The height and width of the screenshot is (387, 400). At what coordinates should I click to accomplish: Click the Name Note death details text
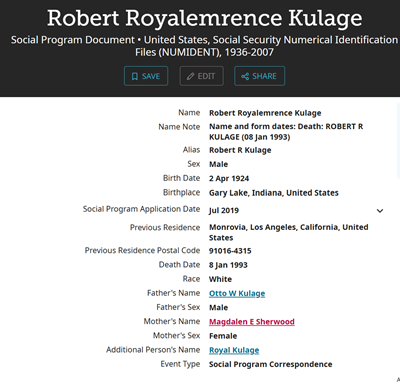pyautogui.click(x=286, y=132)
